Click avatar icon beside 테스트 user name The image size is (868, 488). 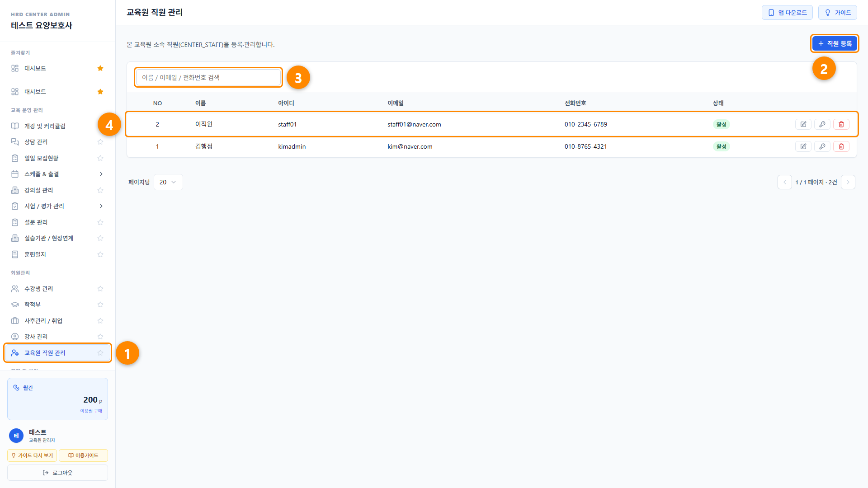click(16, 436)
